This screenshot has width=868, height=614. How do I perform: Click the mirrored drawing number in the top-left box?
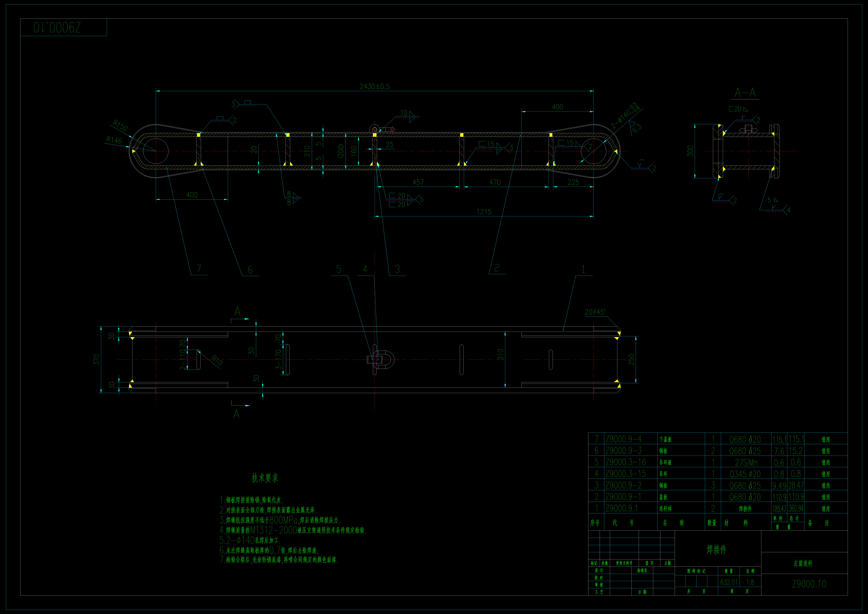(57, 27)
